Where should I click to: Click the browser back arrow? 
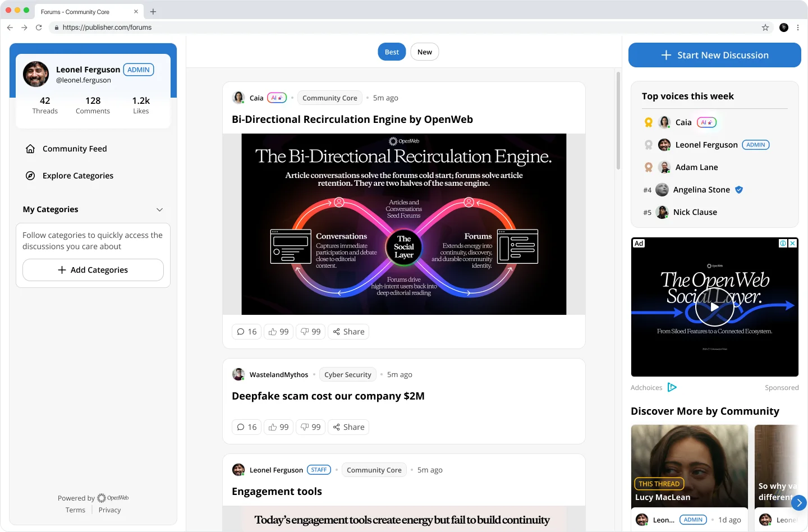(x=10, y=27)
